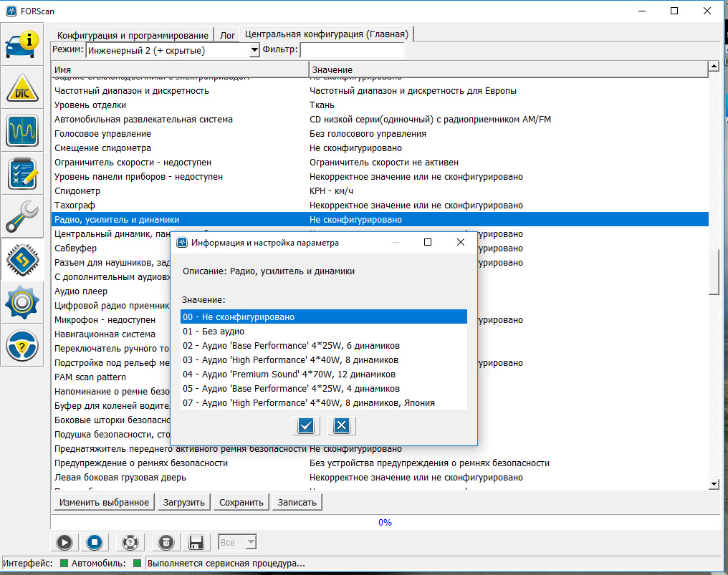The height and width of the screenshot is (575, 728).
Task: Select row 'Смещение спидометра'
Action: coord(380,148)
